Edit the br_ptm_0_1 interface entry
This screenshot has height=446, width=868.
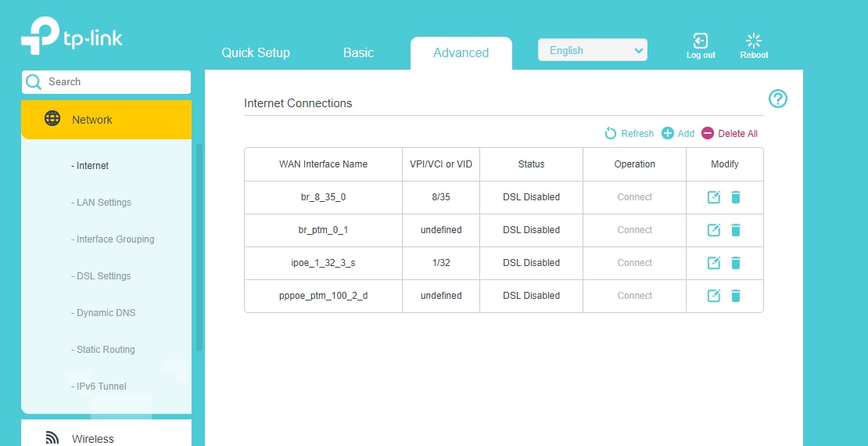tap(714, 230)
